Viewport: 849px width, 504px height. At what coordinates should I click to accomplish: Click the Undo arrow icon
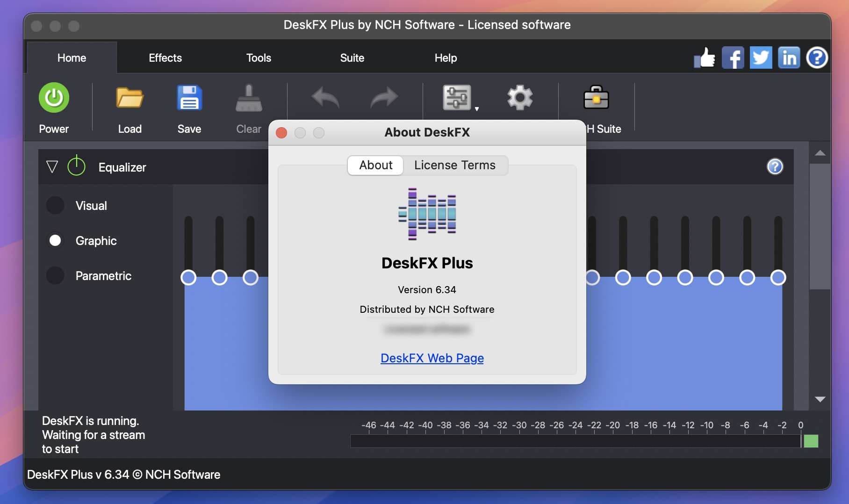pyautogui.click(x=325, y=98)
